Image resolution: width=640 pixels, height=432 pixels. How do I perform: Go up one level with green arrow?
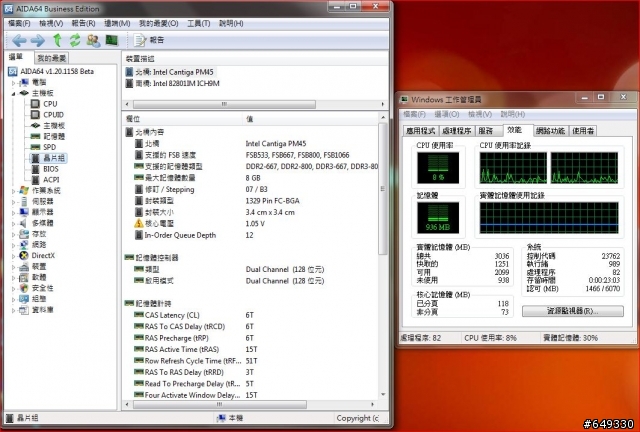coord(57,40)
